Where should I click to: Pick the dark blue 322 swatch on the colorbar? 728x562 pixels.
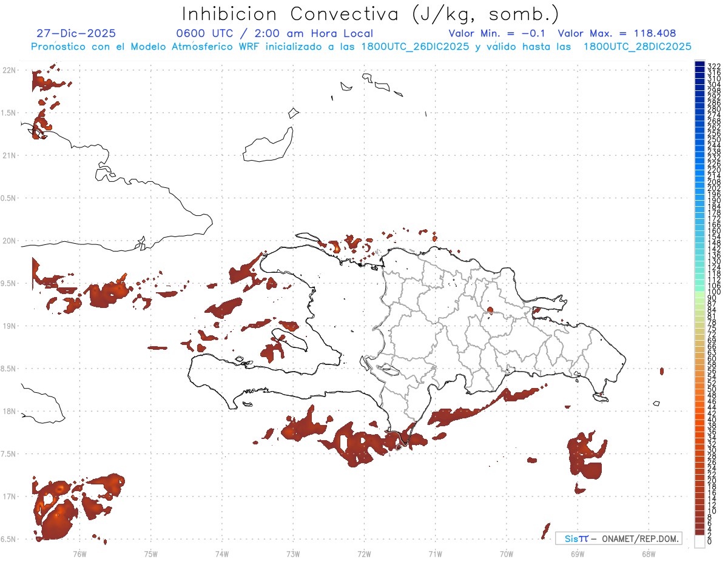(x=699, y=64)
